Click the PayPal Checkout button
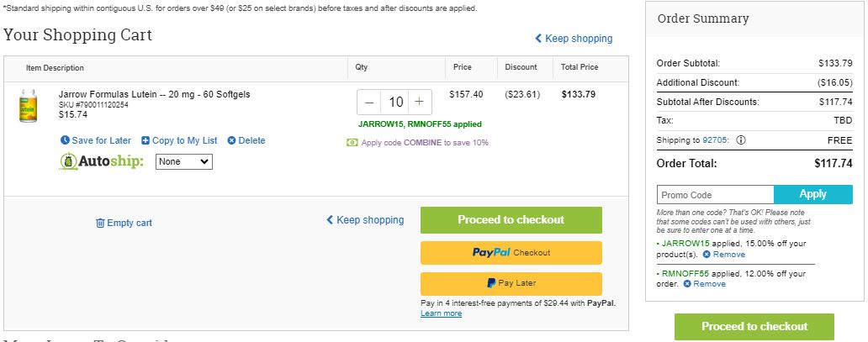Viewport: 868px width, 342px height. [511, 252]
